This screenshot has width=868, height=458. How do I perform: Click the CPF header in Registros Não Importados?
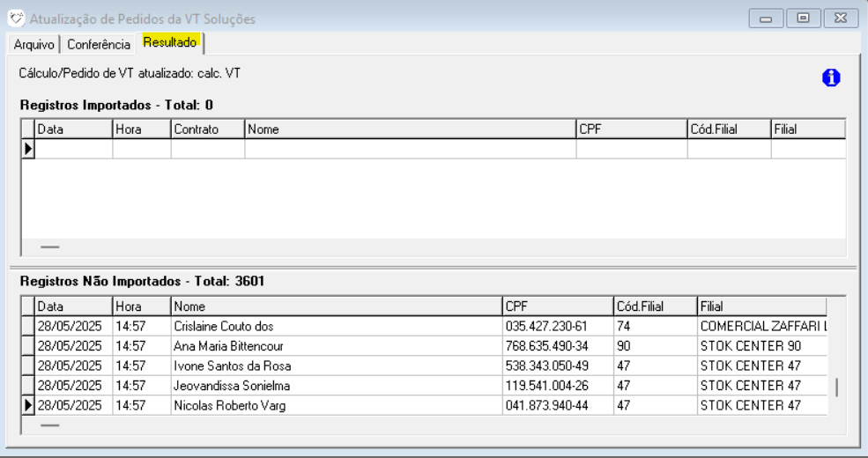[x=557, y=307]
